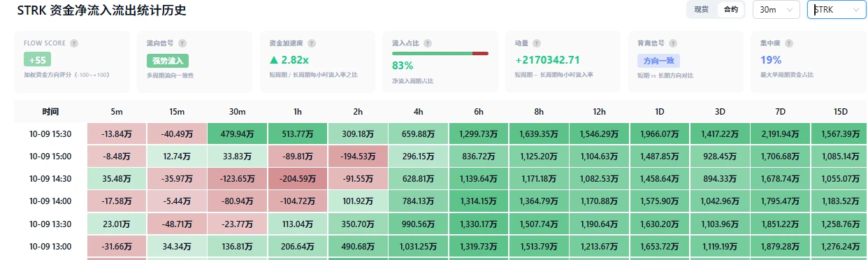Click the -194.53万 cell
The image size is (868, 260).
(x=358, y=156)
